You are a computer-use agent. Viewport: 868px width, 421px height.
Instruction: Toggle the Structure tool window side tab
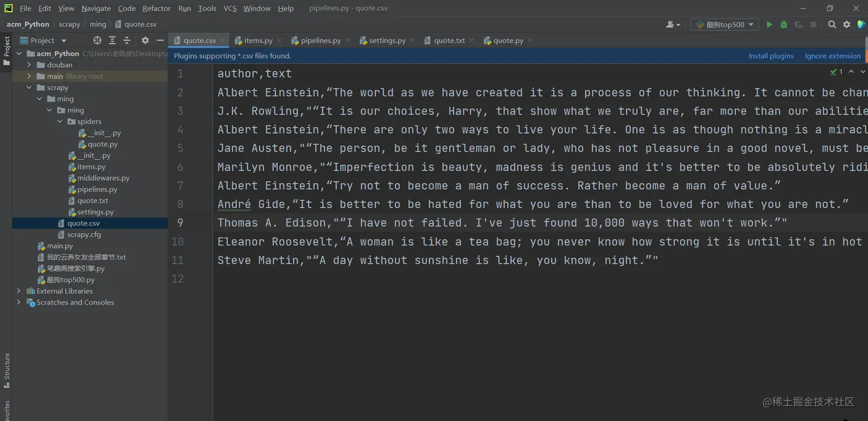(x=6, y=371)
